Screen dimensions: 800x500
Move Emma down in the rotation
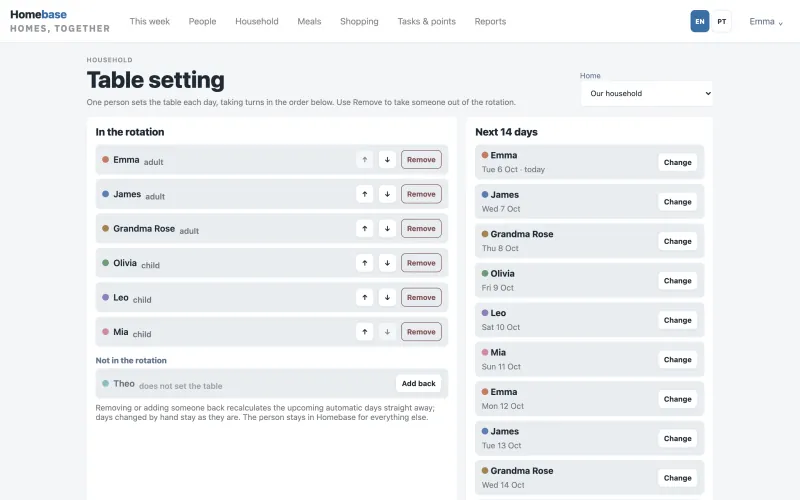(x=387, y=160)
